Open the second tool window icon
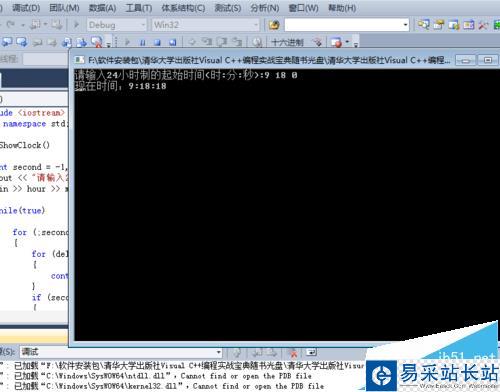 click(x=439, y=25)
